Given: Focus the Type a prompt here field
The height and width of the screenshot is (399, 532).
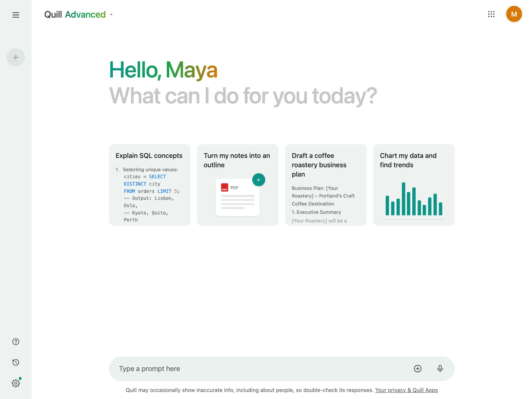Looking at the screenshot, I should coord(259,369).
